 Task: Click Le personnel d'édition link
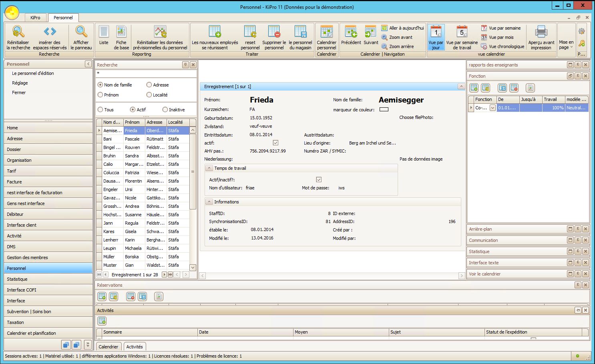(x=33, y=73)
